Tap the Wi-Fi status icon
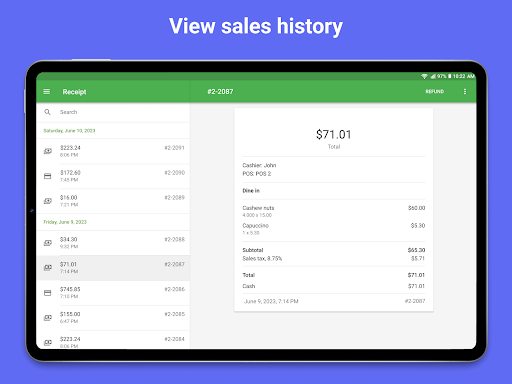This screenshot has width=512, height=384. pos(424,76)
